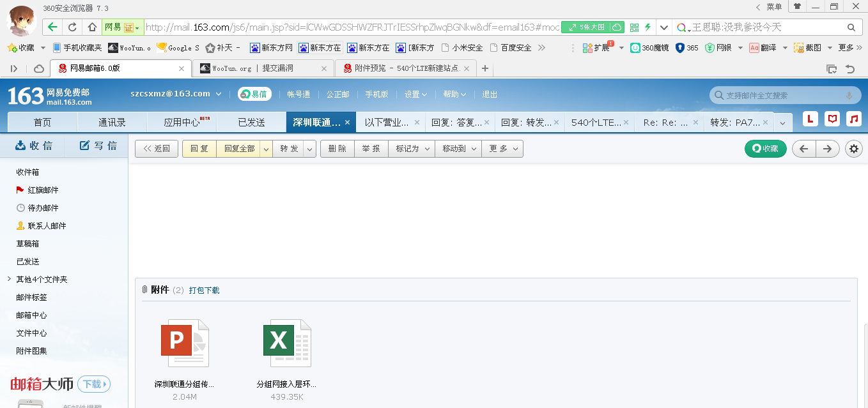
Task: Switch to 已发送 tab
Action: click(251, 123)
